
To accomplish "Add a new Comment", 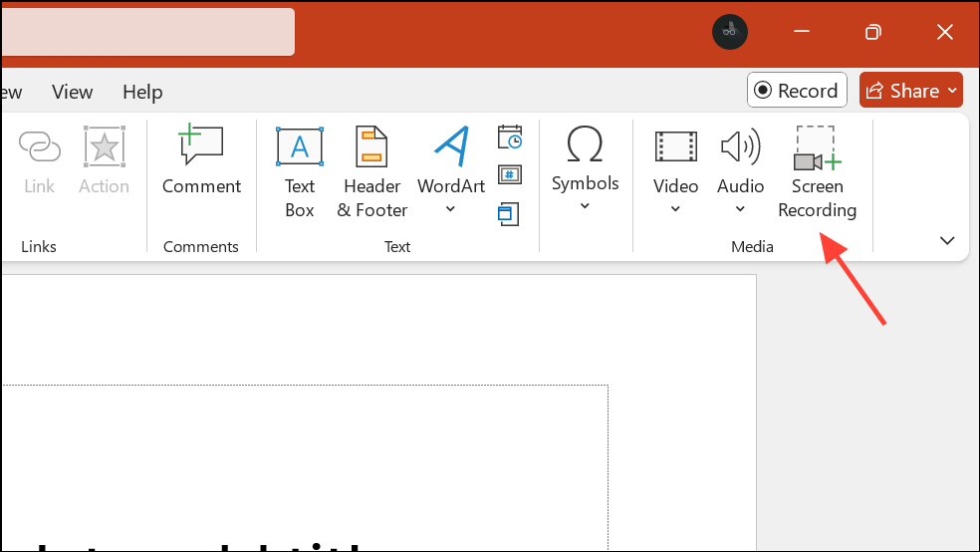I will tap(201, 160).
